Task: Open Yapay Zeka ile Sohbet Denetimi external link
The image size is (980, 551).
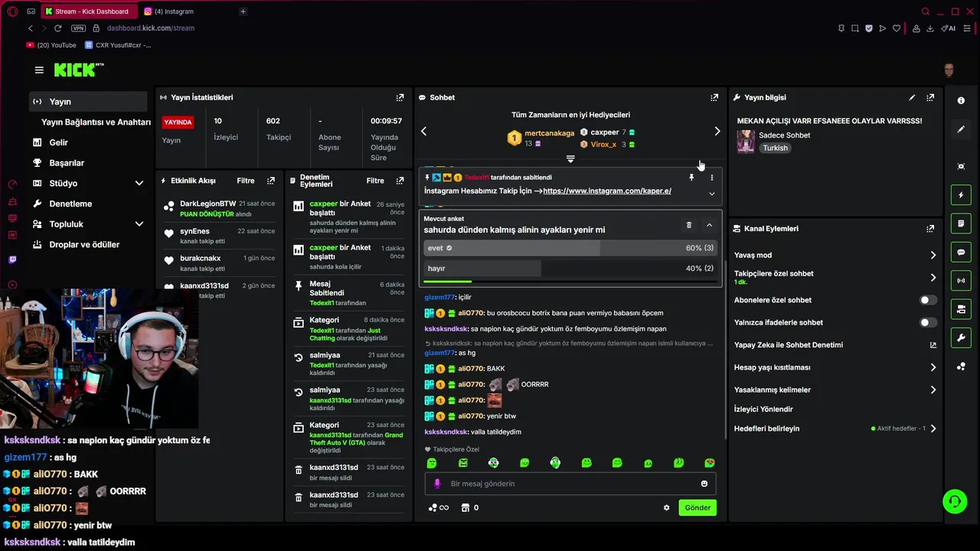Action: 933,345
